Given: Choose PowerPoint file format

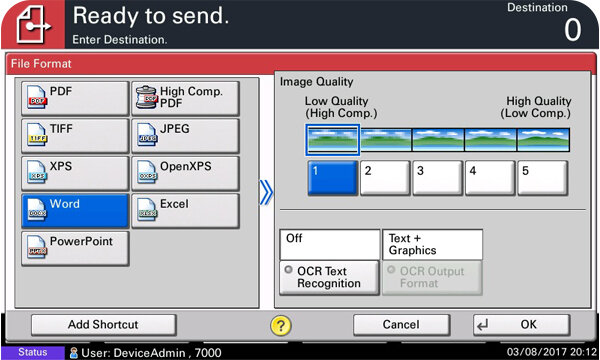Looking at the screenshot, I should point(75,248).
